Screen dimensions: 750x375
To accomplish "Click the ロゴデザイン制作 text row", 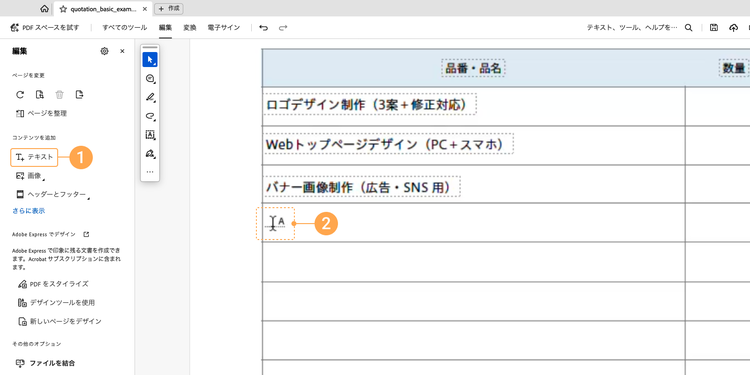I will (x=370, y=104).
